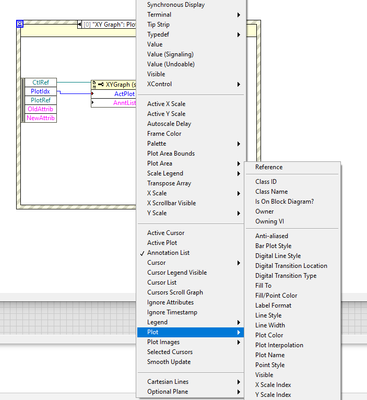
Task: Select Active X Scale property
Action: pos(191,104)
